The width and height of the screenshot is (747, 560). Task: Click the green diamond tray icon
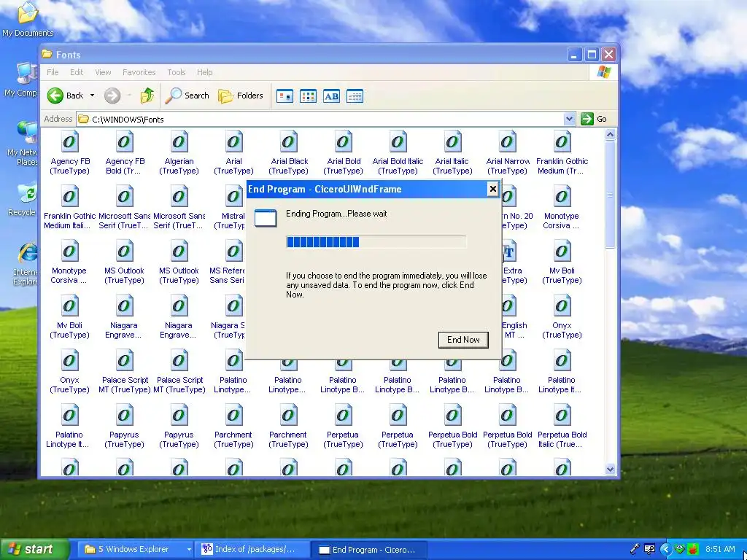pyautogui.click(x=681, y=549)
